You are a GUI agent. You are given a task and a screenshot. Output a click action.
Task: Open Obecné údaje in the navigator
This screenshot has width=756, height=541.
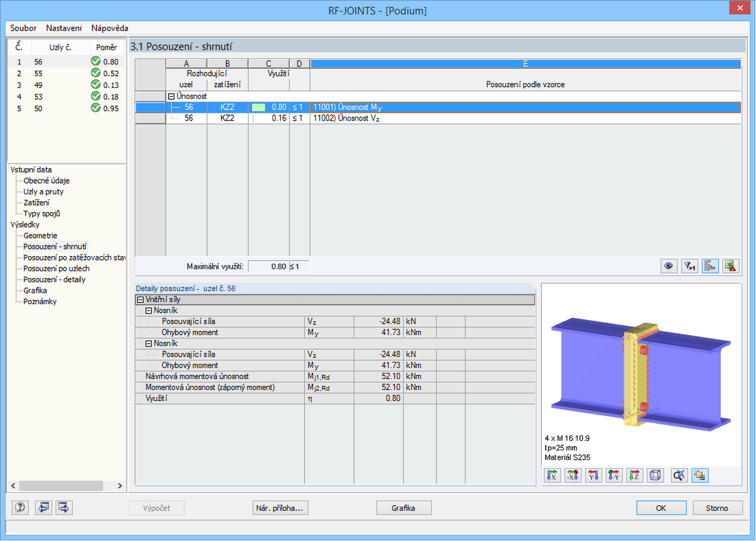(x=46, y=181)
